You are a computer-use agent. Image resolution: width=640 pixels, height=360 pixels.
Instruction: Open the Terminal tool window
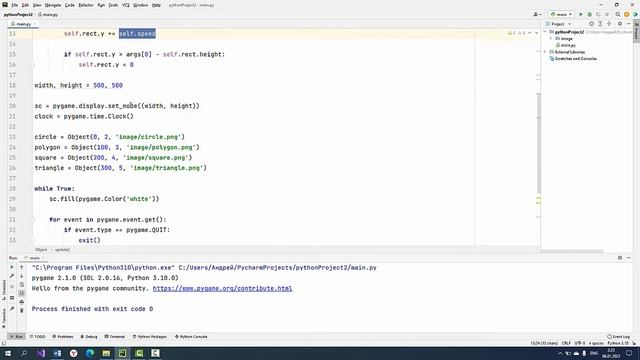pyautogui.click(x=115, y=337)
